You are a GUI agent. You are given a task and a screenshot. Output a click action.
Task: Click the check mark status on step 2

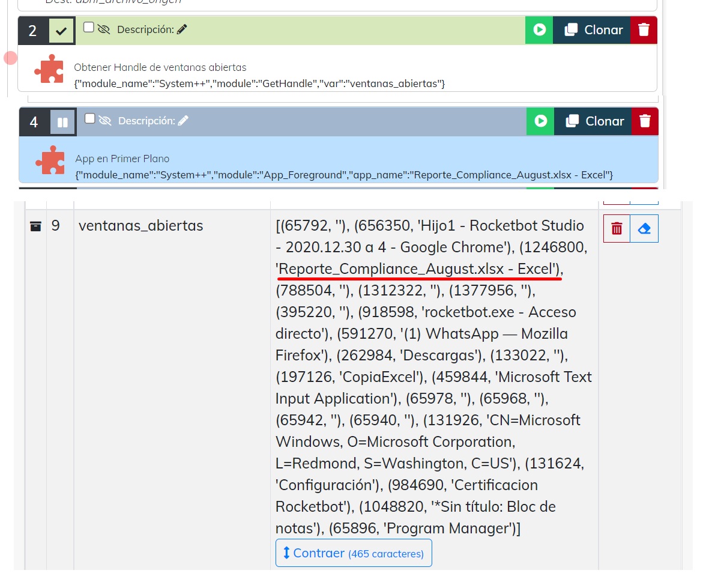tap(62, 31)
